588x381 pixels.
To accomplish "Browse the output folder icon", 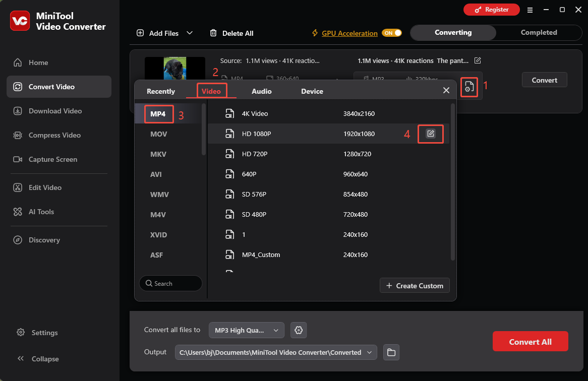I will pyautogui.click(x=391, y=352).
